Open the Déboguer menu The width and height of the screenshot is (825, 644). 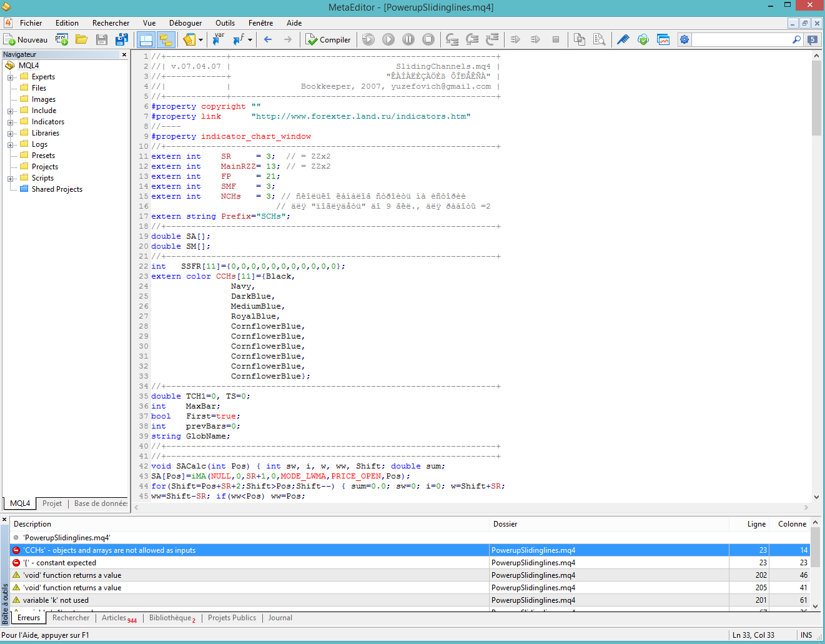tap(185, 23)
